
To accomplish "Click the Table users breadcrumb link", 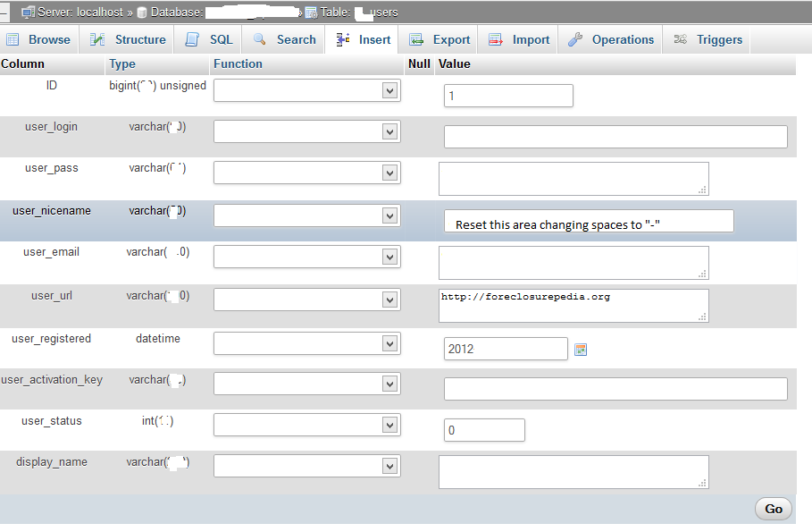I will tap(359, 13).
